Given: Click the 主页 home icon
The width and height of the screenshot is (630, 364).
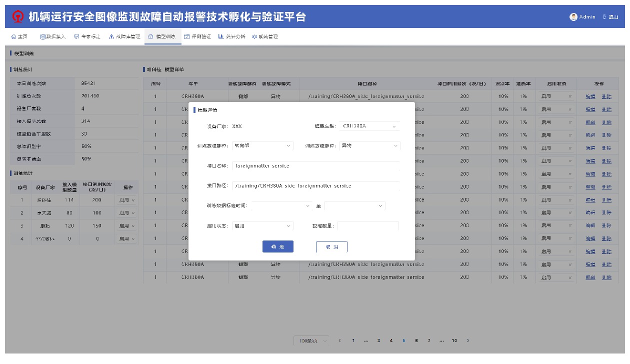Looking at the screenshot, I should point(13,36).
